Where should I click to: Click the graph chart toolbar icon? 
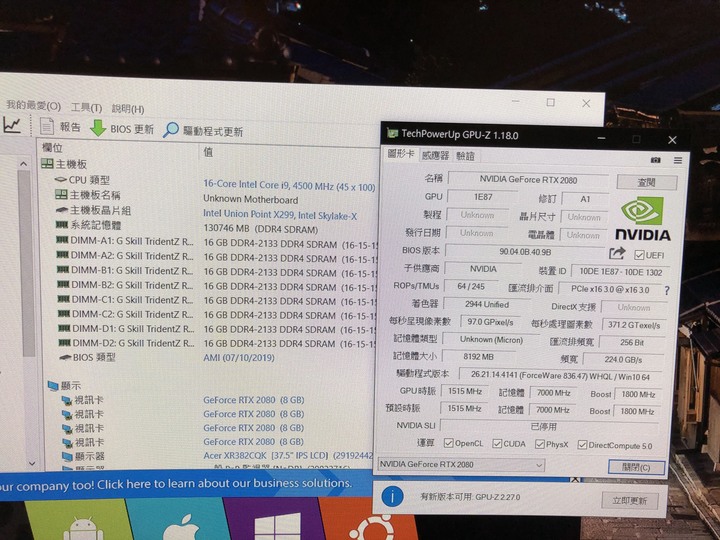[x=12, y=124]
